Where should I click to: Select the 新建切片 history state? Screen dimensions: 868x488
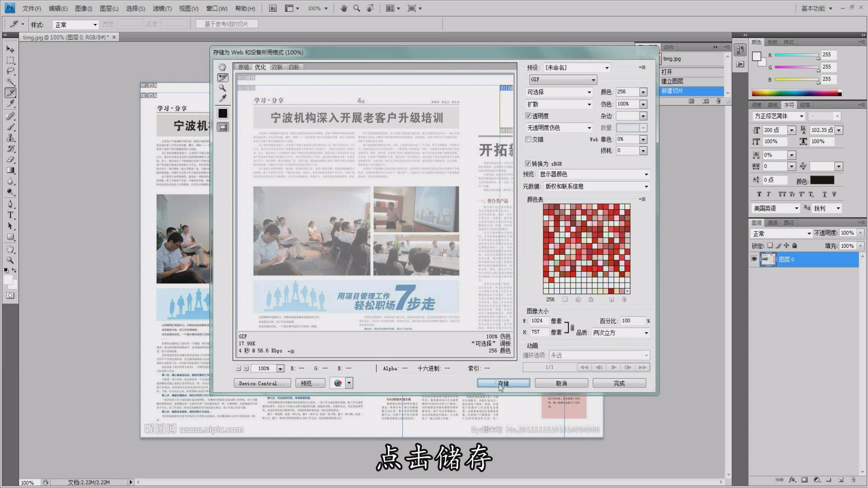(692, 91)
